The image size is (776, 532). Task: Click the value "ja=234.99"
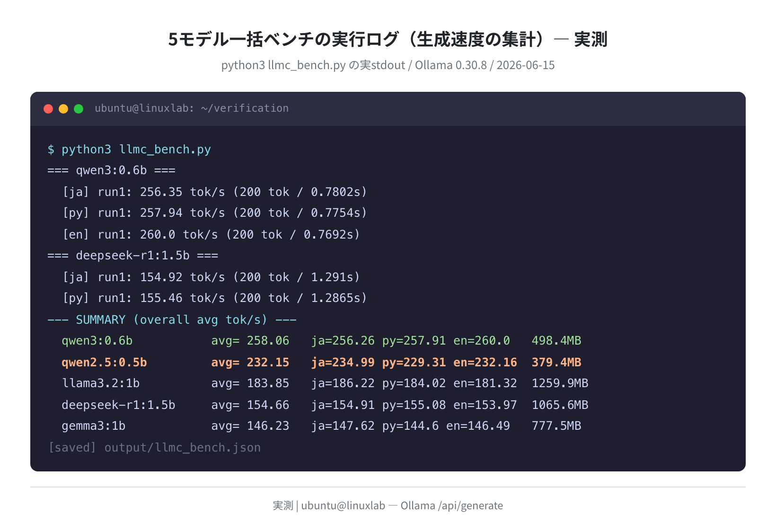point(343,362)
